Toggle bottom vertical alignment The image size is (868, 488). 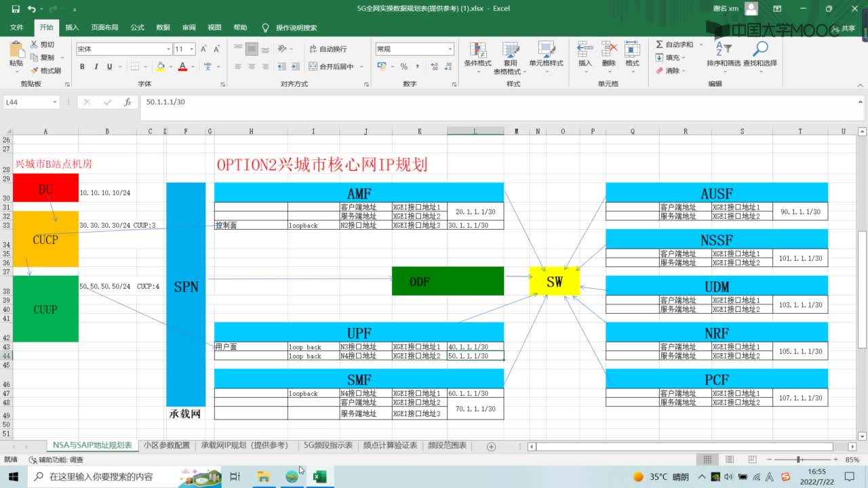pos(266,49)
